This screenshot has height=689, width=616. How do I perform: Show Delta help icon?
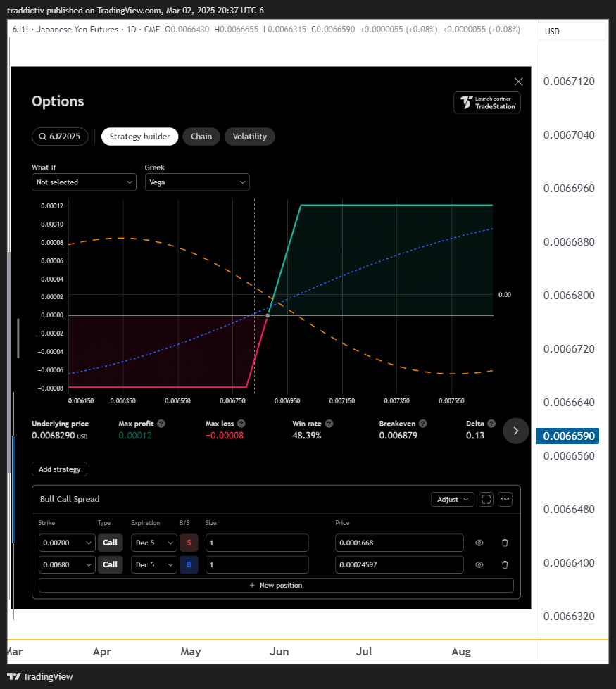coord(491,424)
